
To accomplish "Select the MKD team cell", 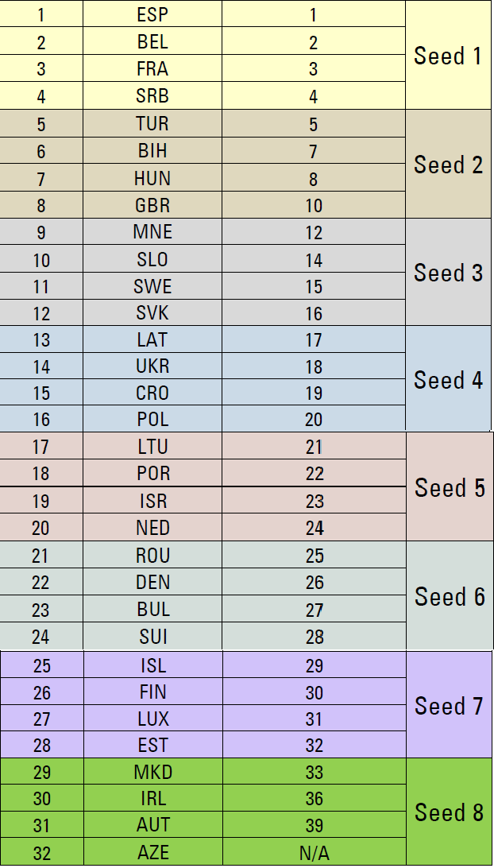I will pos(152,772).
